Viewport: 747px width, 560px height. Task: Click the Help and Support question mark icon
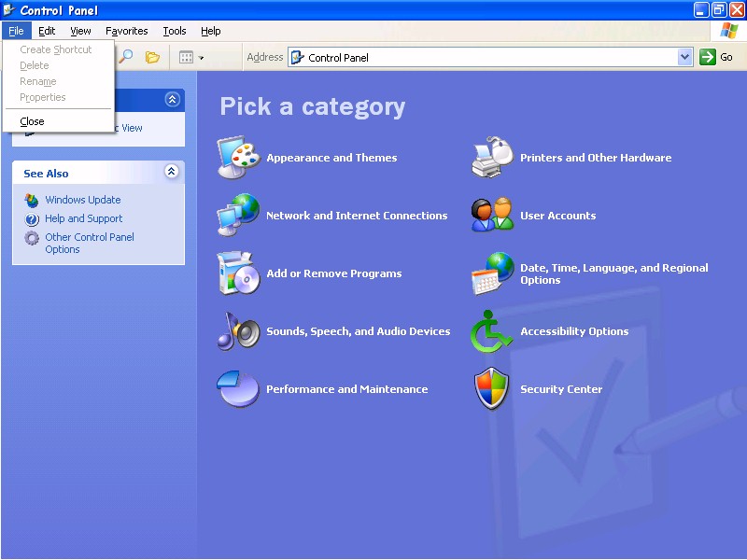pyautogui.click(x=32, y=219)
